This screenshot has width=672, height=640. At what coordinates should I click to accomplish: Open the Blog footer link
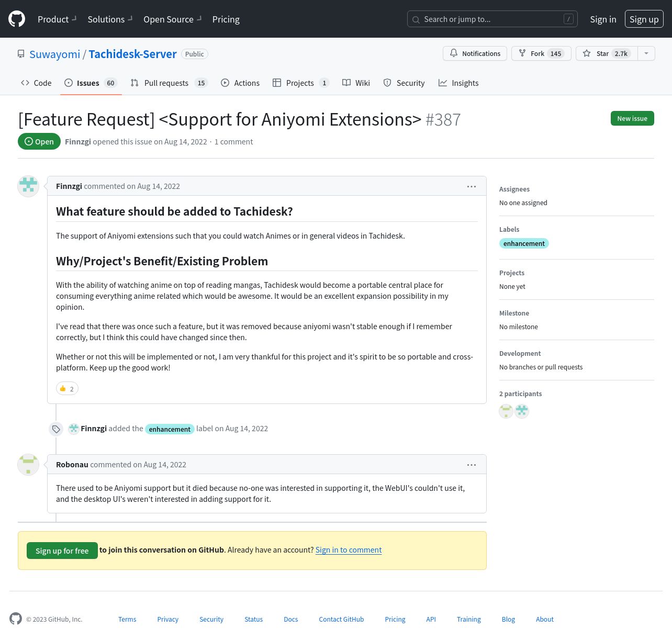point(508,620)
